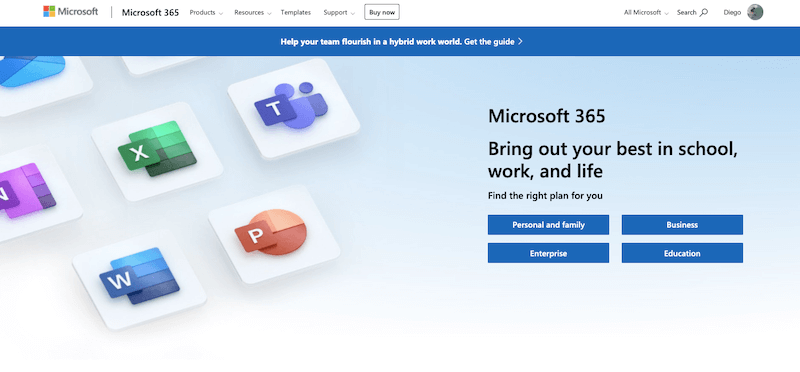Open the Microsoft 365 home link
This screenshot has width=800, height=372.
(150, 12)
